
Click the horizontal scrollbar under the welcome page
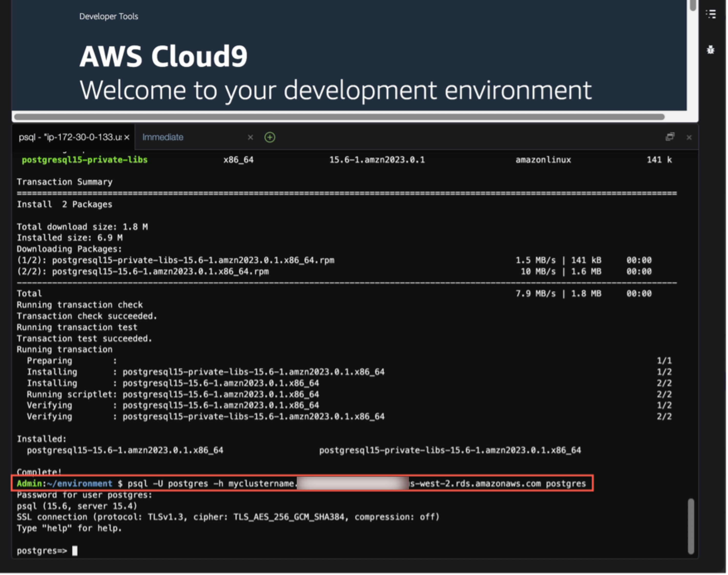click(x=339, y=117)
